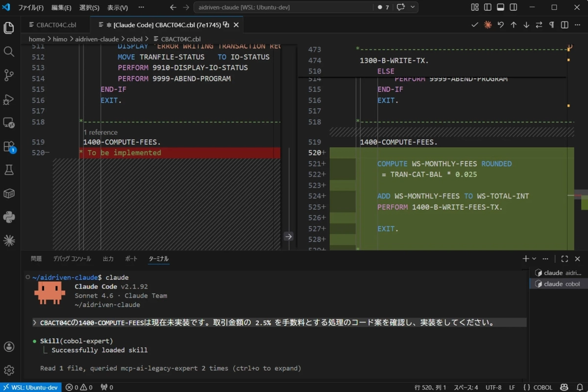588x392 pixels.
Task: Go to previous change with up arrow
Action: [514, 24]
